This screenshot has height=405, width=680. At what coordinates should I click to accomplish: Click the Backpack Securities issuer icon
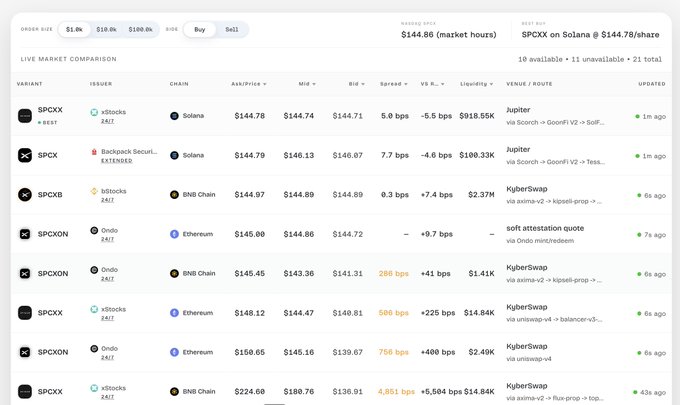click(94, 151)
